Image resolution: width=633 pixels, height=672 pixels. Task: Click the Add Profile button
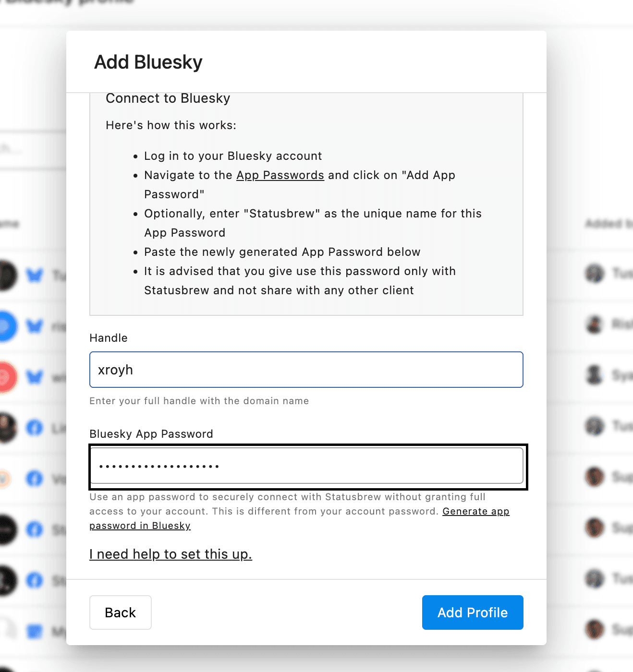pyautogui.click(x=472, y=612)
